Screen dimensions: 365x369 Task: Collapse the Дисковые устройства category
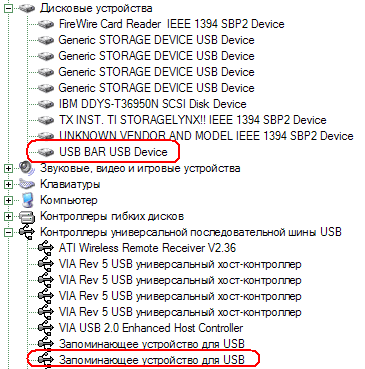(8, 8)
